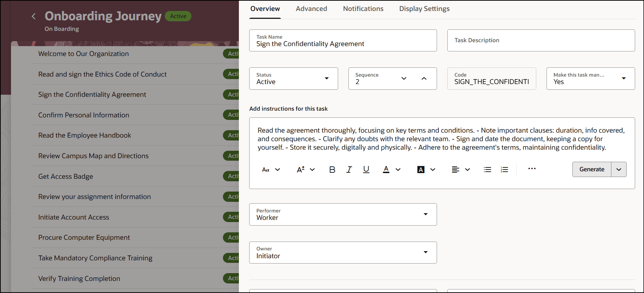Switch to the Overview tab
The height and width of the screenshot is (293, 644).
[x=265, y=9]
